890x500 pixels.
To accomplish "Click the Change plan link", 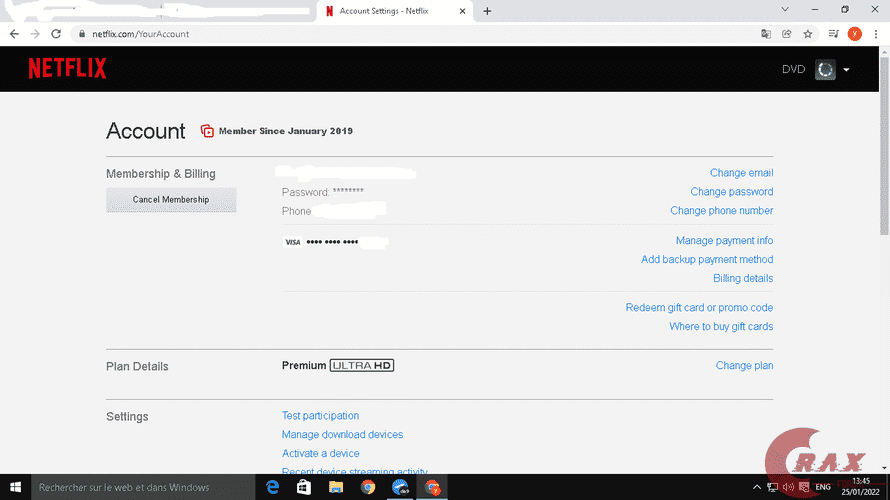I will point(744,365).
